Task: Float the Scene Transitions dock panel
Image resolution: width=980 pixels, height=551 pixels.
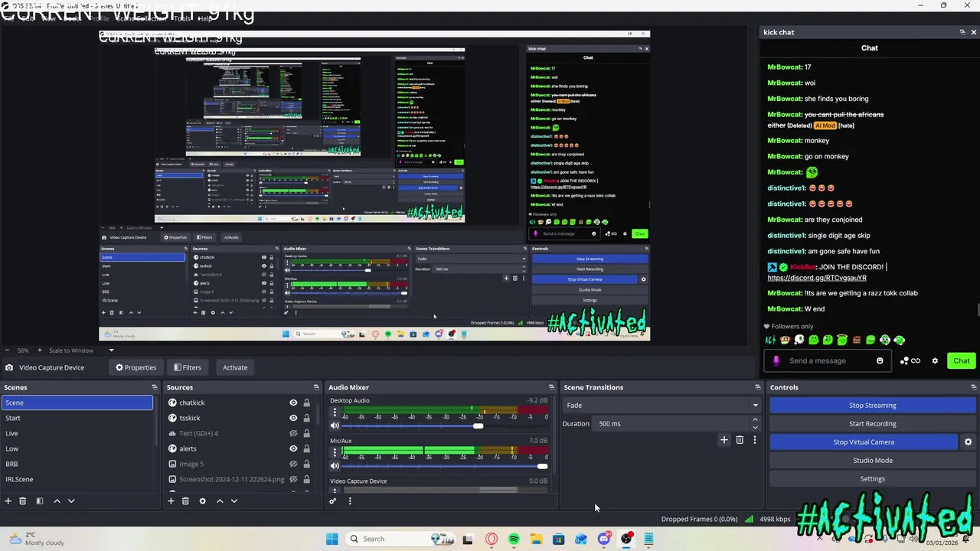Action: [758, 387]
